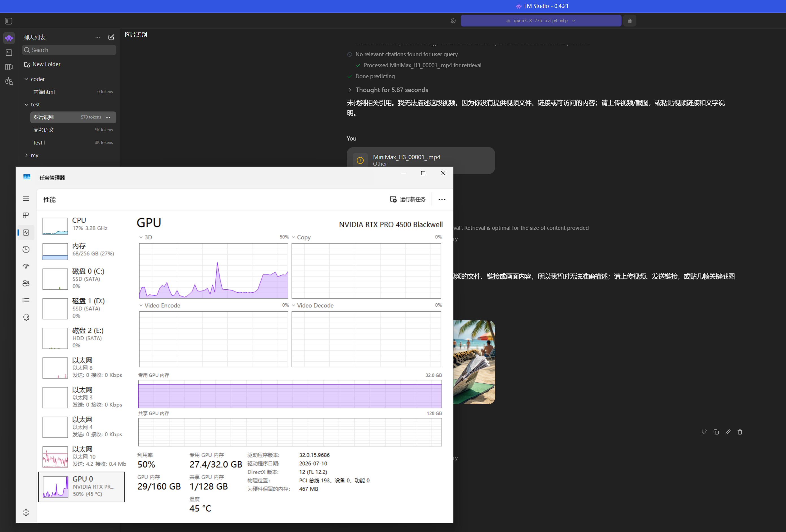Expand the my folder

(26, 155)
